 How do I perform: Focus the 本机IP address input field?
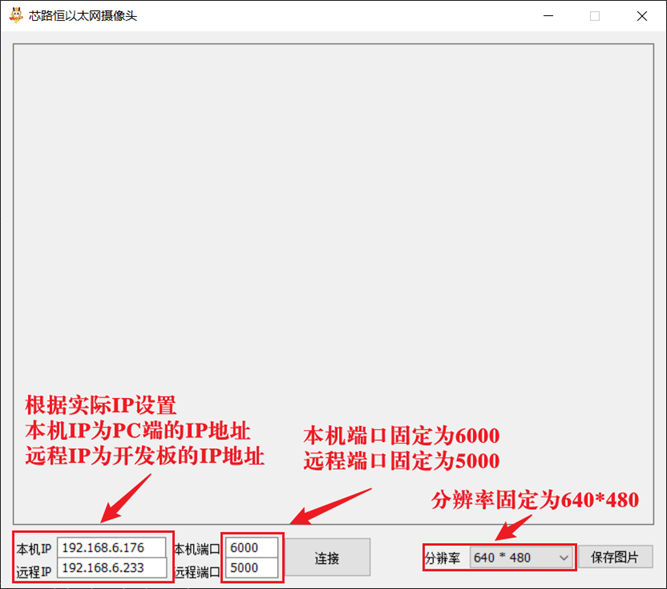(x=111, y=548)
